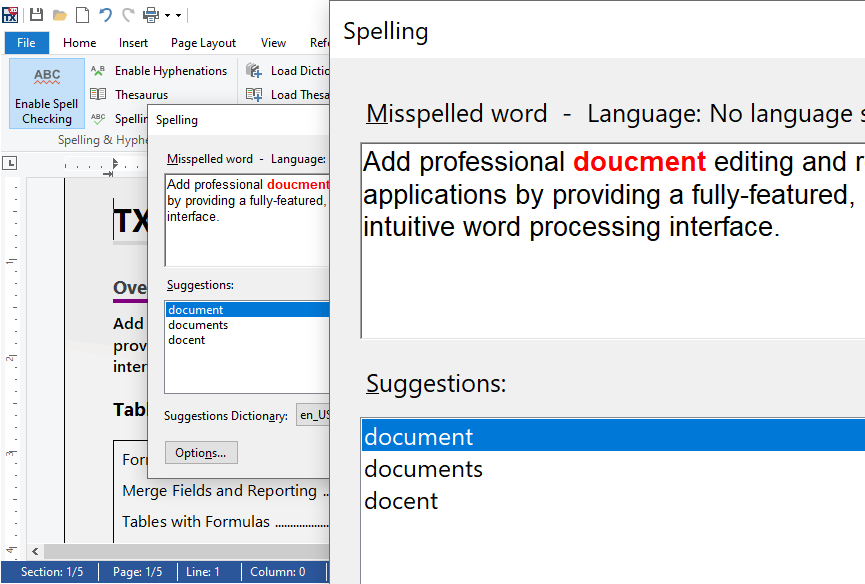Click the horizontal scrollbar left arrow
The image size is (865, 584).
tap(36, 551)
